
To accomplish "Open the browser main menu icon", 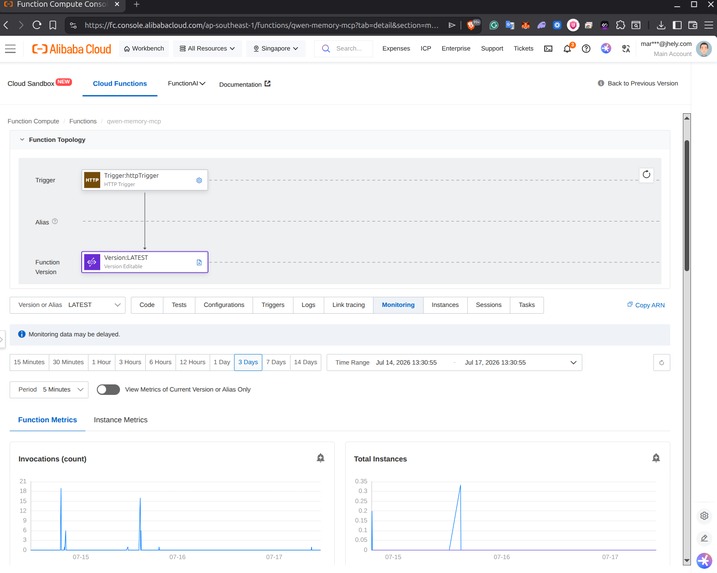I will click(708, 25).
